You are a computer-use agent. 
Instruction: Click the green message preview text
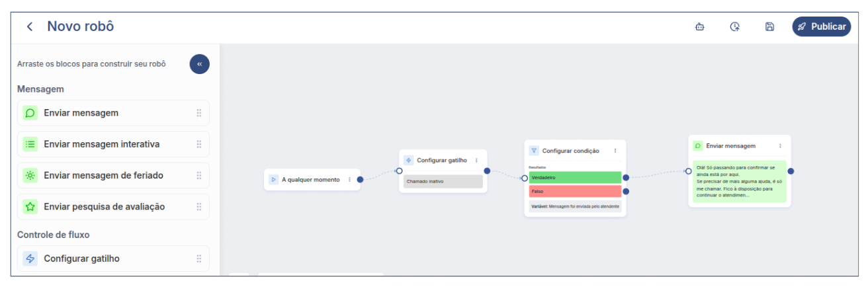click(739, 181)
